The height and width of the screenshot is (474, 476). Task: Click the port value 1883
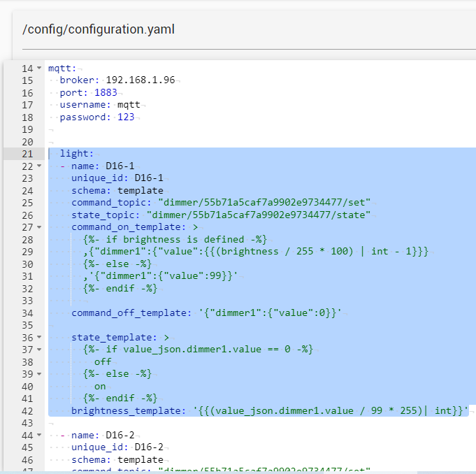point(106,93)
